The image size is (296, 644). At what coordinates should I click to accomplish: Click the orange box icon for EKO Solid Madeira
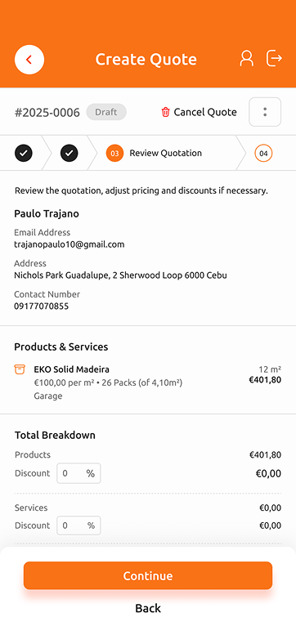20,369
